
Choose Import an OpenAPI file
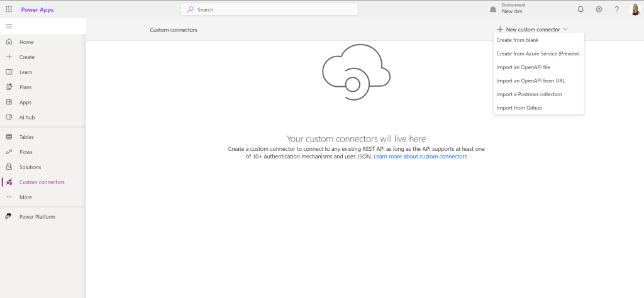523,67
